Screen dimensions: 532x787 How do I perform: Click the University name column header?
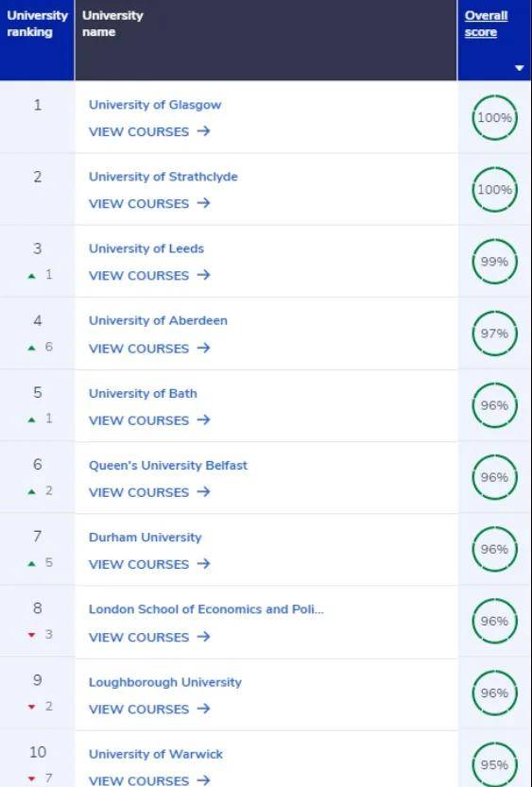pos(112,24)
